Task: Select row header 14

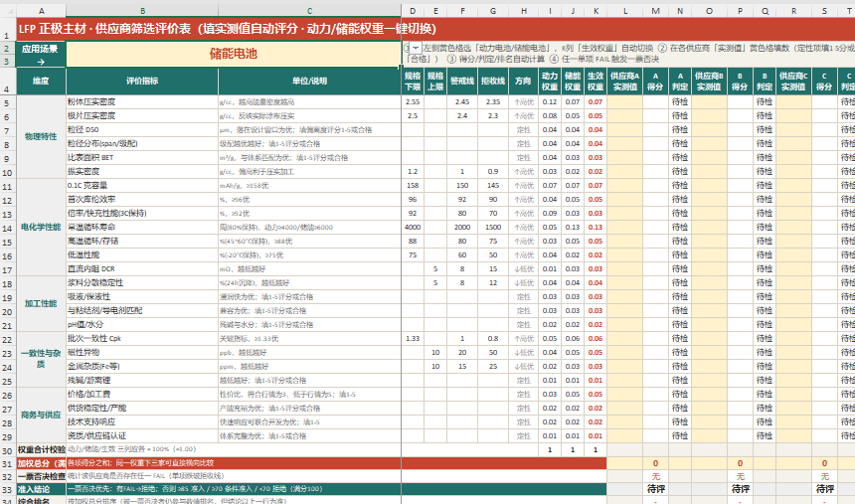Action: click(8, 228)
